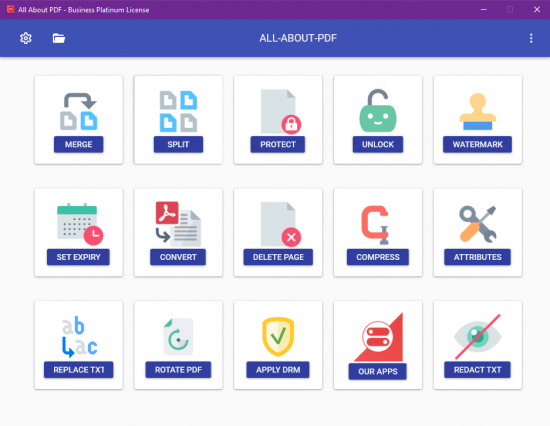Image resolution: width=550 pixels, height=426 pixels.
Task: Click the Merge documents icon
Action: (79, 111)
